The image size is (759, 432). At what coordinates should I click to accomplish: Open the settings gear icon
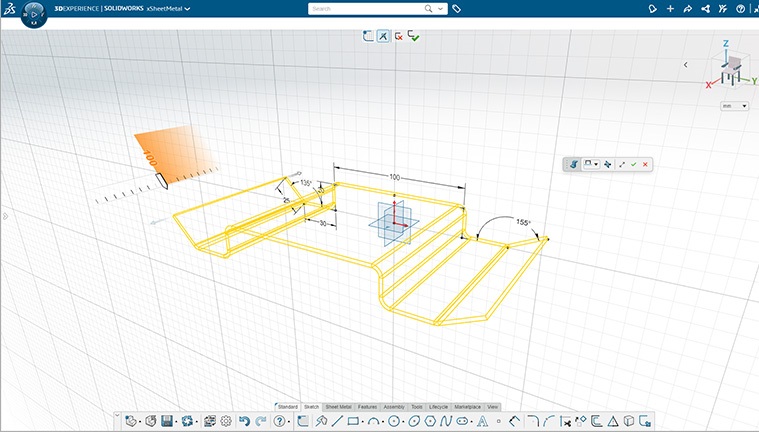point(226,421)
